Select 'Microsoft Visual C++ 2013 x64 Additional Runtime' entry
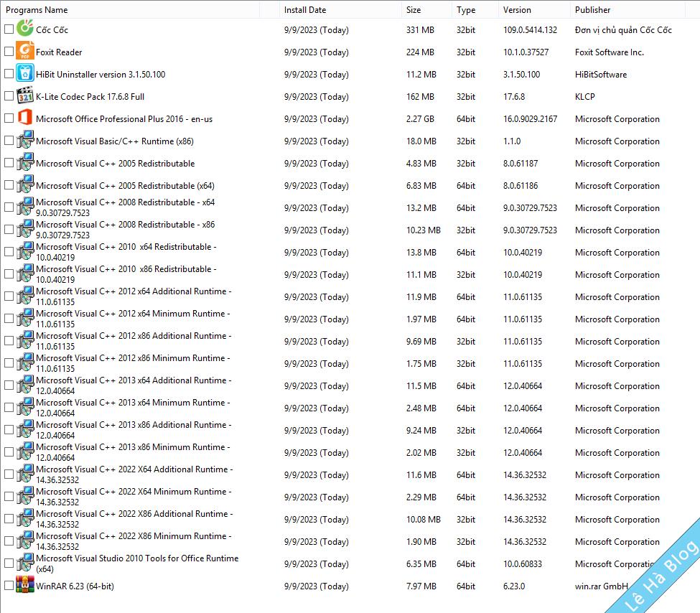 [x=134, y=385]
